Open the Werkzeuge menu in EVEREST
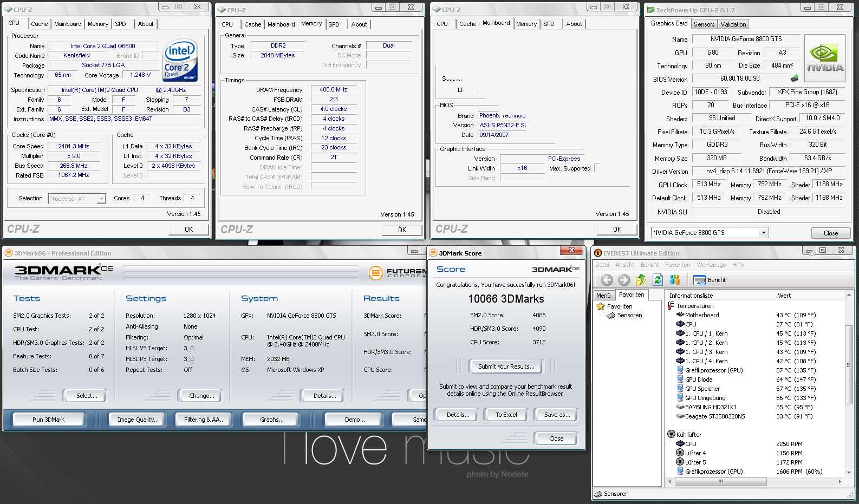Viewport: 859px width, 504px height. [x=711, y=265]
